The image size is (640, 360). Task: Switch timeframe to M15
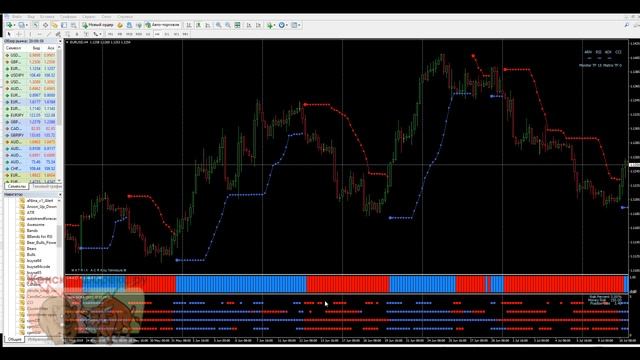tap(129, 34)
